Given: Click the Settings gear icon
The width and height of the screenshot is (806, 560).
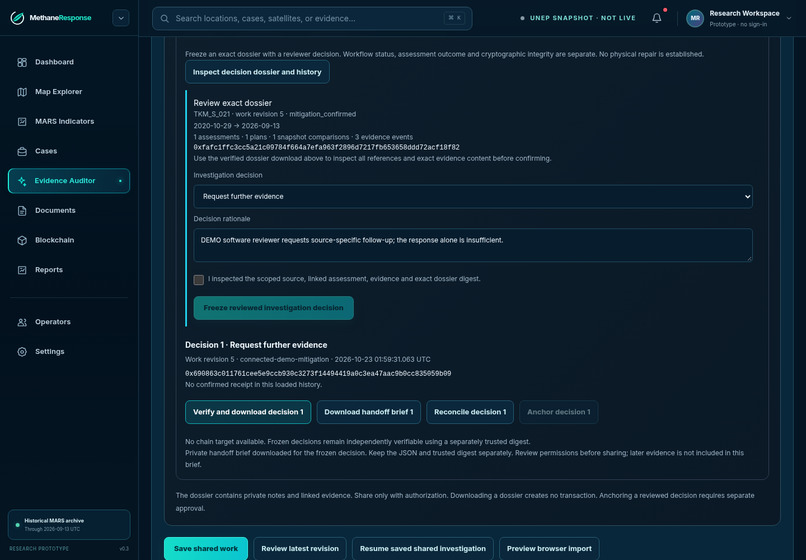Looking at the screenshot, I should coord(22,352).
